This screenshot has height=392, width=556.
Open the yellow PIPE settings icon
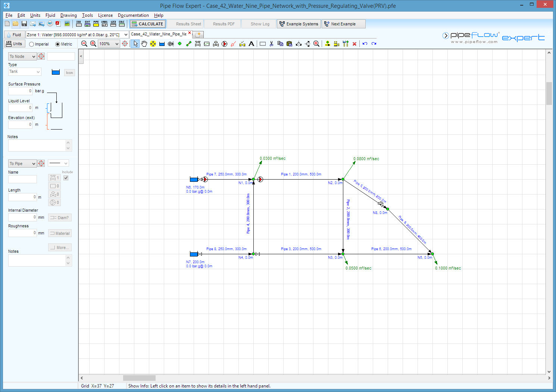96,24
